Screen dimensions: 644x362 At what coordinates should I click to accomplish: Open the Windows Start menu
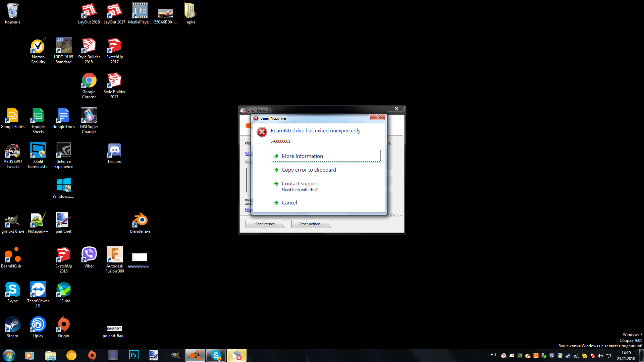click(x=9, y=355)
